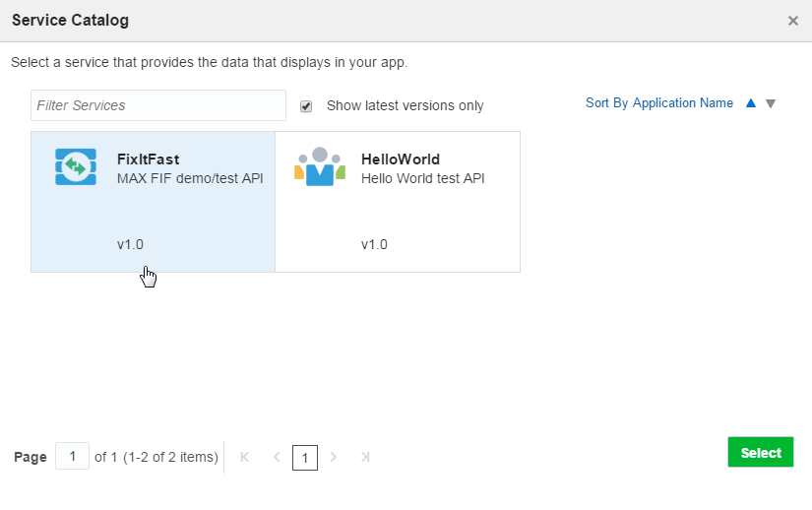This screenshot has height=510, width=812.
Task: Go to next page arrow icon
Action: click(x=334, y=457)
